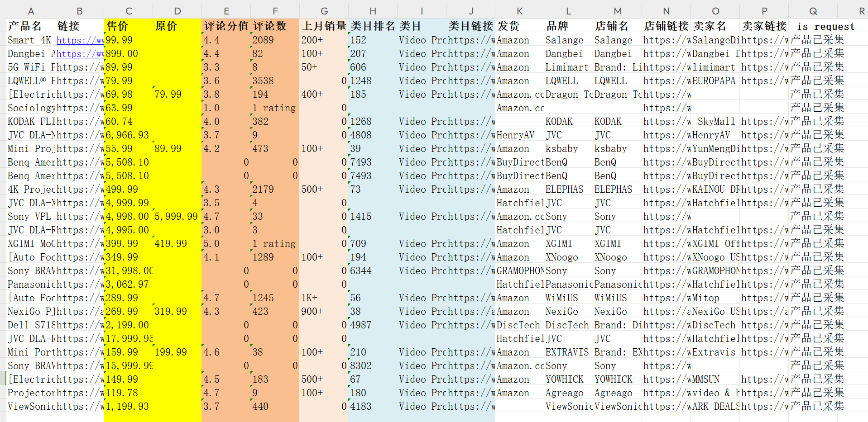
Task: Select the price cell 1,199.93
Action: click(x=129, y=406)
